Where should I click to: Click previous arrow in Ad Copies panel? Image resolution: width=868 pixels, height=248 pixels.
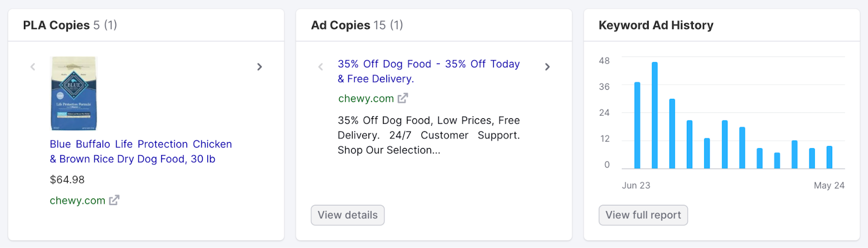coord(321,67)
